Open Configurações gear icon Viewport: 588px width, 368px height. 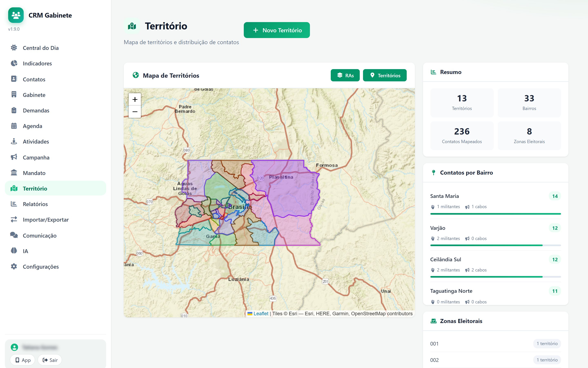[14, 267]
